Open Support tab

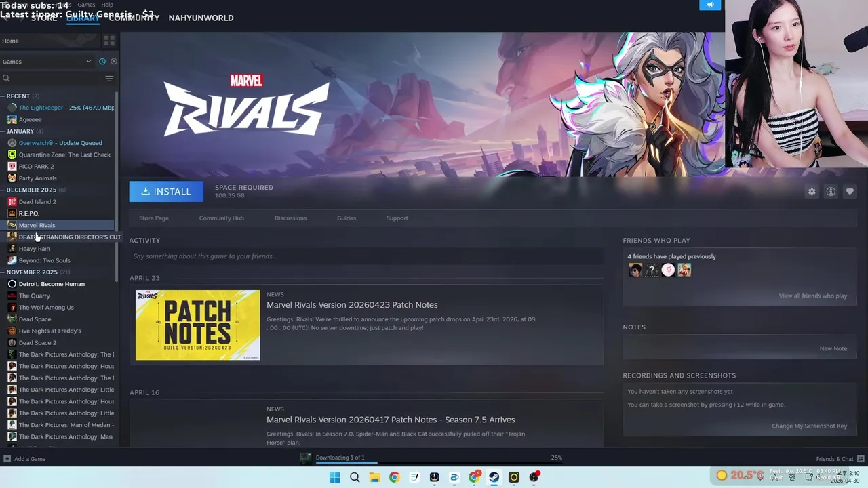coord(397,218)
